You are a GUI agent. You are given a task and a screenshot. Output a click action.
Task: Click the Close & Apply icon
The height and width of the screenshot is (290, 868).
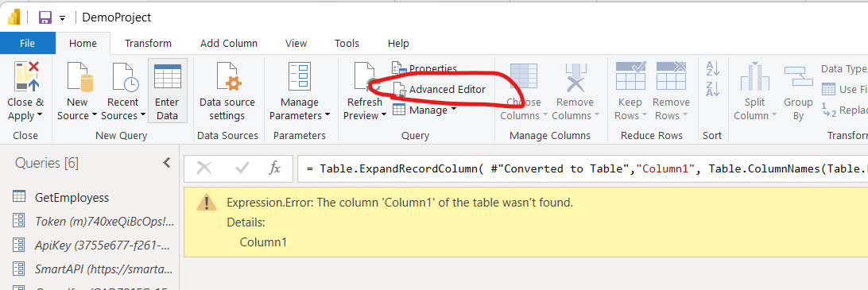pos(27,76)
